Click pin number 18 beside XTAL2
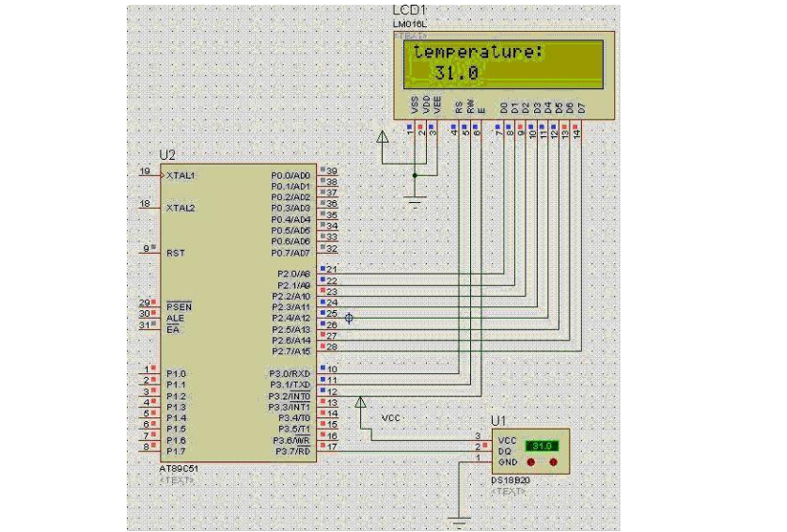Screen dimensions: 787x532 coord(145,203)
